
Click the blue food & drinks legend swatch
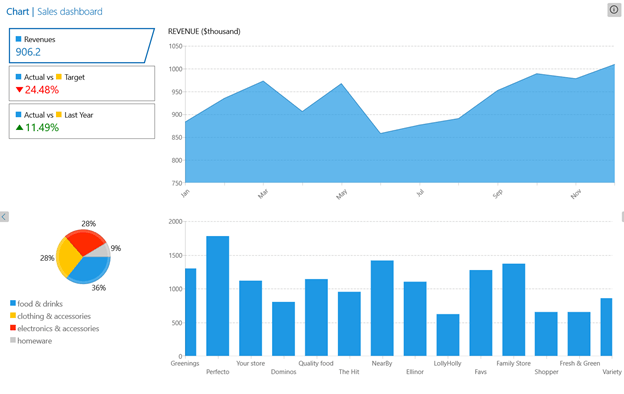click(13, 303)
